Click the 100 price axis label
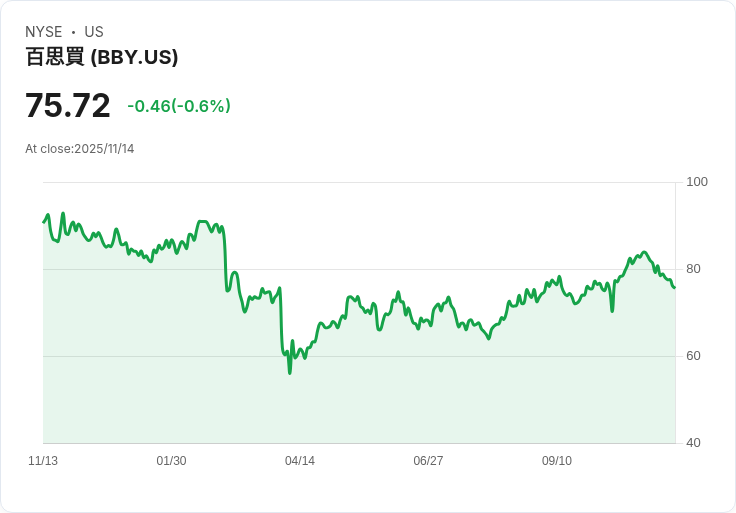Viewport: 736px width, 513px height. pyautogui.click(x=697, y=182)
